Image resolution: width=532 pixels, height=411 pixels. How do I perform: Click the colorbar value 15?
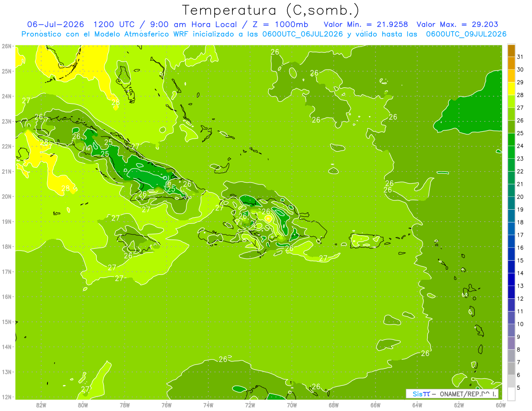coord(520,261)
